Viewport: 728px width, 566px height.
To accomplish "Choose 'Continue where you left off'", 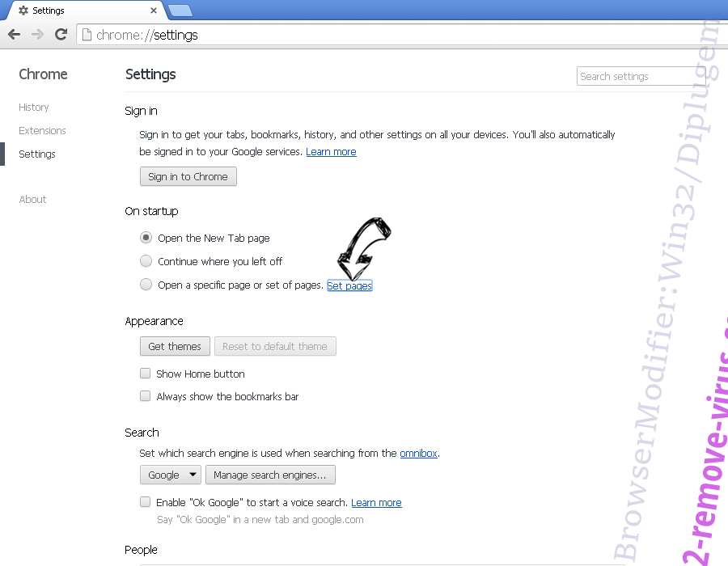I will (x=146, y=261).
